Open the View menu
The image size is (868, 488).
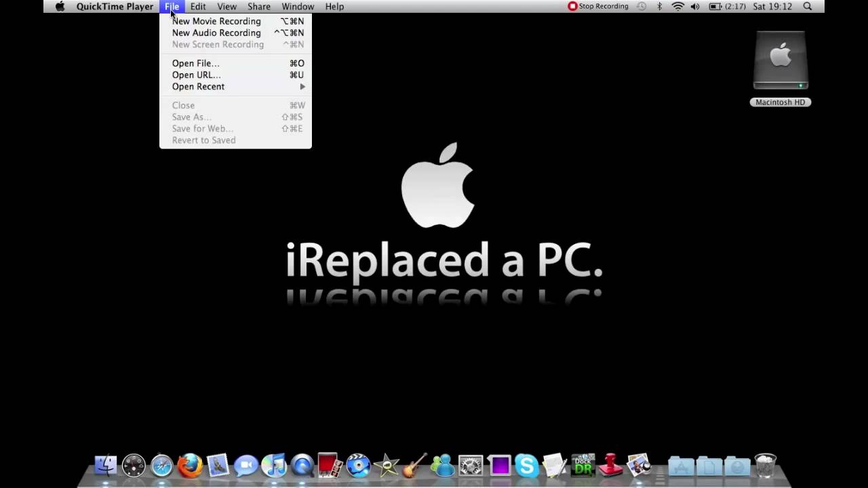pyautogui.click(x=226, y=6)
